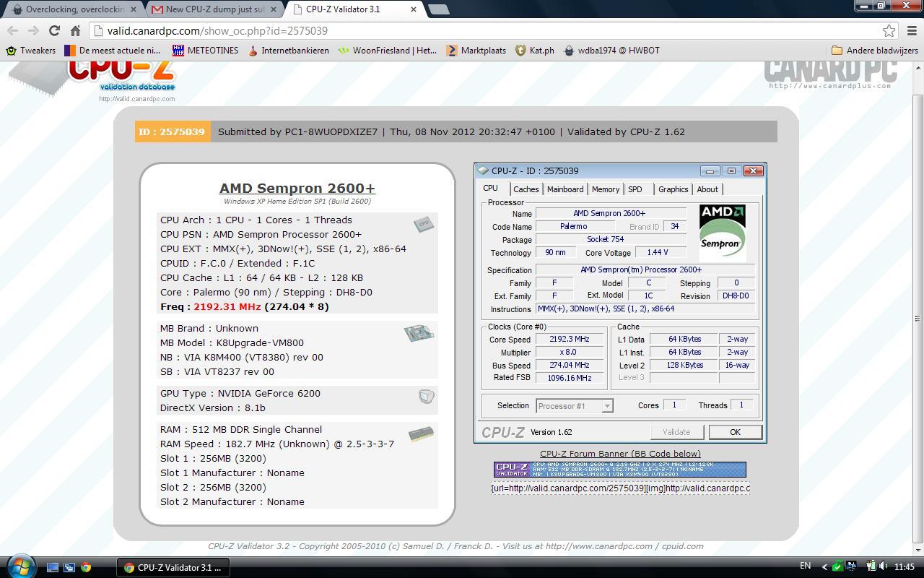Open the Marktplaats bookmark

coord(476,51)
